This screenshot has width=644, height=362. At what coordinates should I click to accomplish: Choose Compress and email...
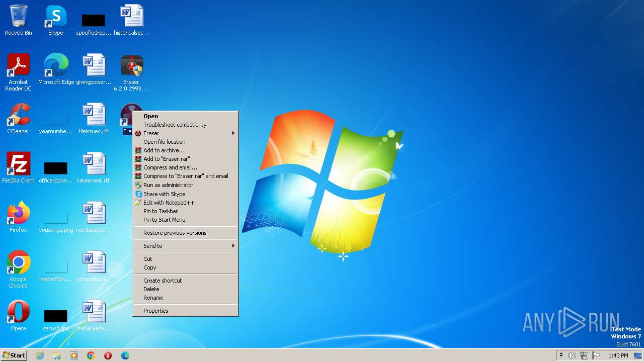click(186, 167)
